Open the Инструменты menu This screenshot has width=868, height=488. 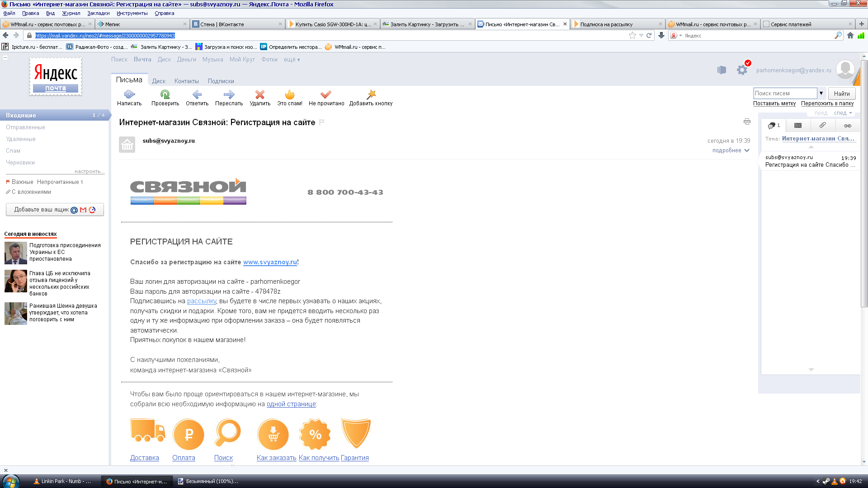(132, 13)
